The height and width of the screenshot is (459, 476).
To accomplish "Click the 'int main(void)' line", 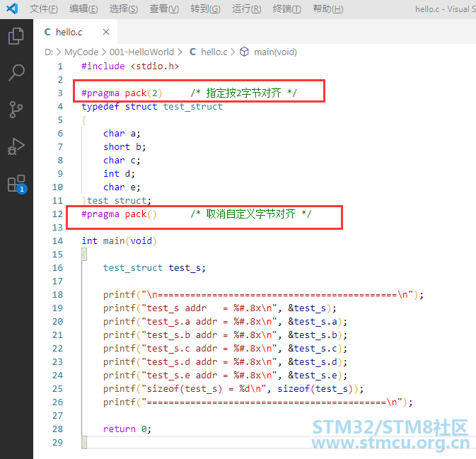I will [x=119, y=240].
